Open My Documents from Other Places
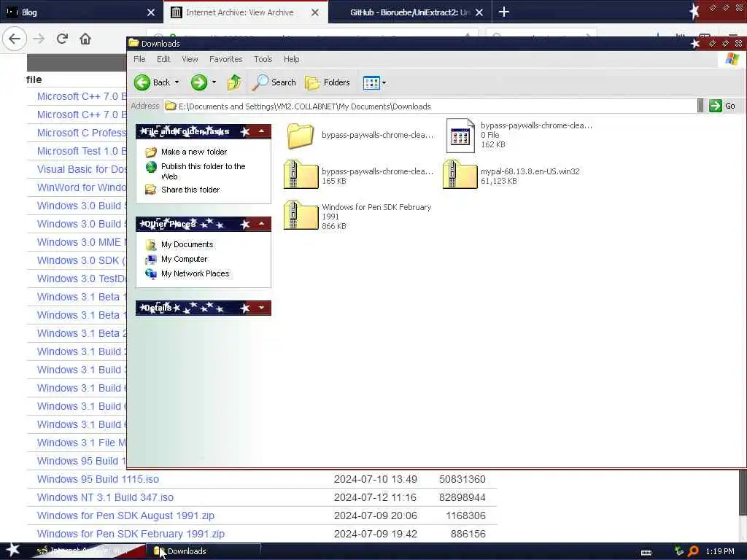 [187, 244]
